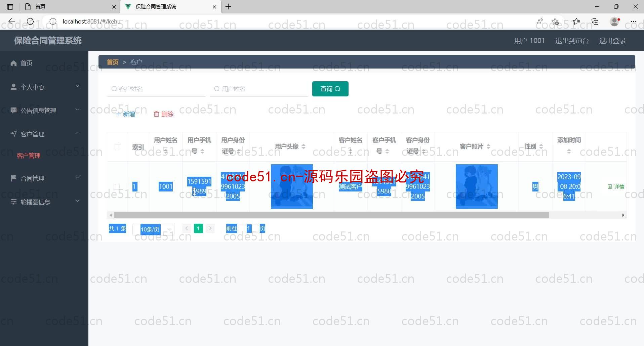Viewport: 644px width, 346px height.
Task: Sort by 性别 column arrows
Action: click(x=541, y=146)
